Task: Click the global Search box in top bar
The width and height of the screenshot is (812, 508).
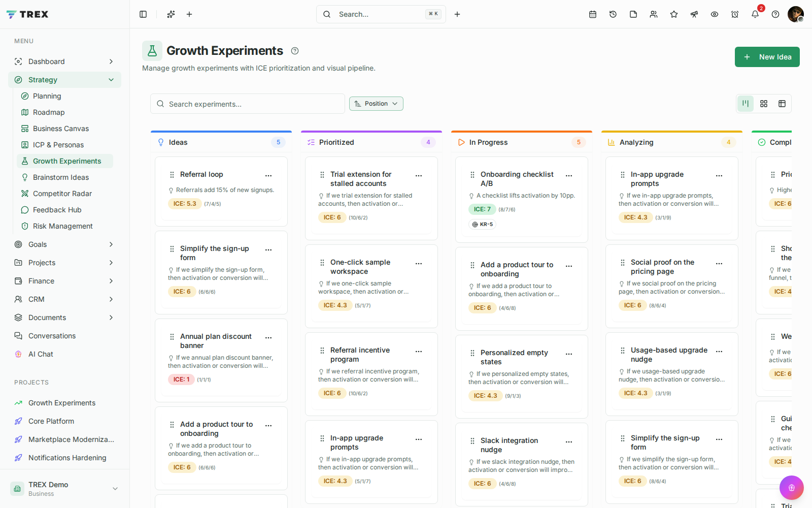Action: 381,14
